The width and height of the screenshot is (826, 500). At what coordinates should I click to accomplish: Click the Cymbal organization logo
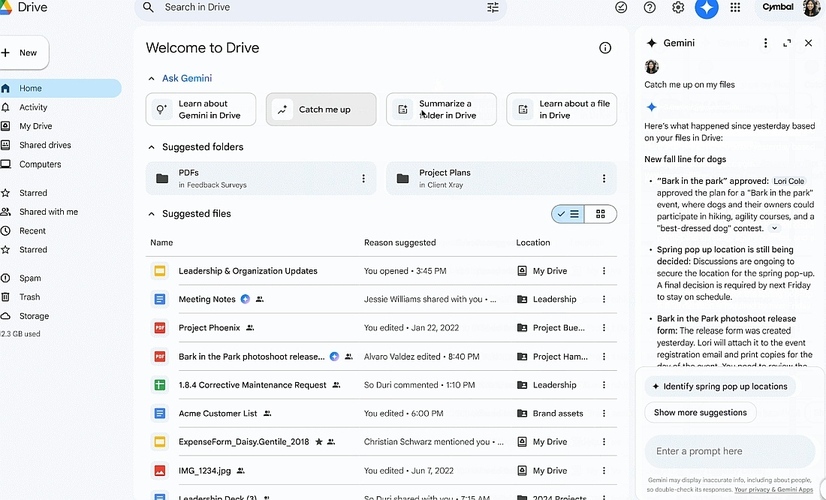coord(778,7)
